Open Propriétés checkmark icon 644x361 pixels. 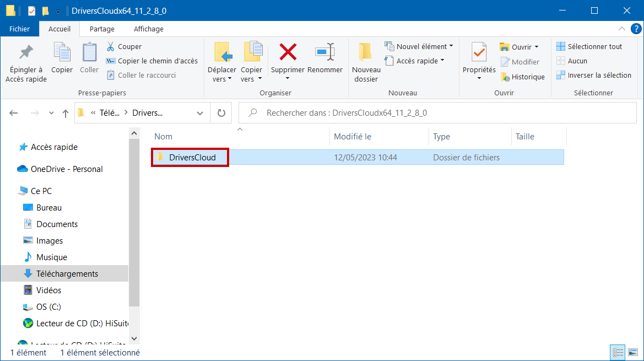coord(479,52)
